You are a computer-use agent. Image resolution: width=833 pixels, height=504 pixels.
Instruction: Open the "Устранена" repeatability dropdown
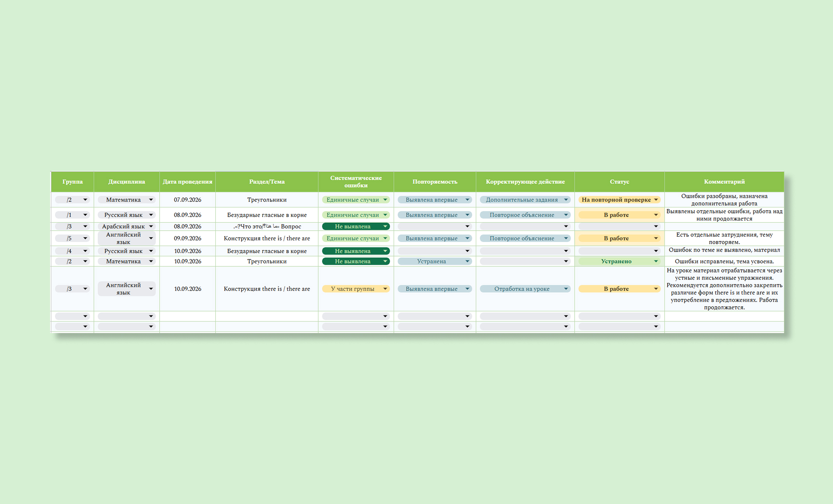pyautogui.click(x=435, y=261)
